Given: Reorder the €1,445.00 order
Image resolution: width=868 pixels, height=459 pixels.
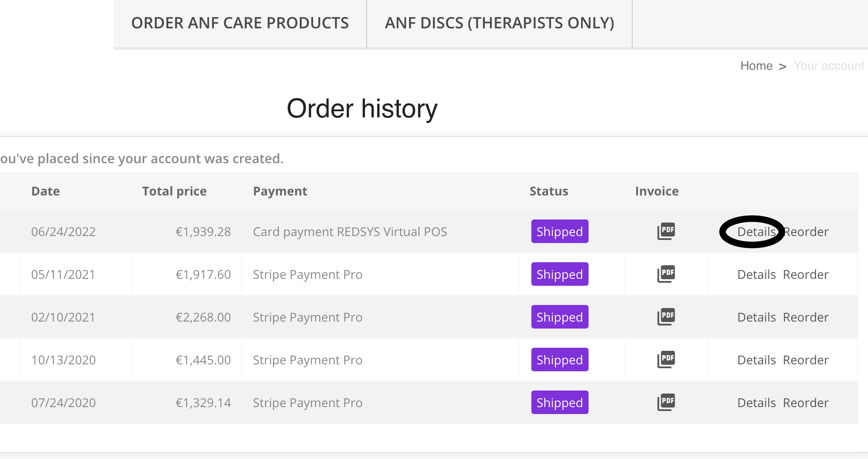Looking at the screenshot, I should click(806, 360).
